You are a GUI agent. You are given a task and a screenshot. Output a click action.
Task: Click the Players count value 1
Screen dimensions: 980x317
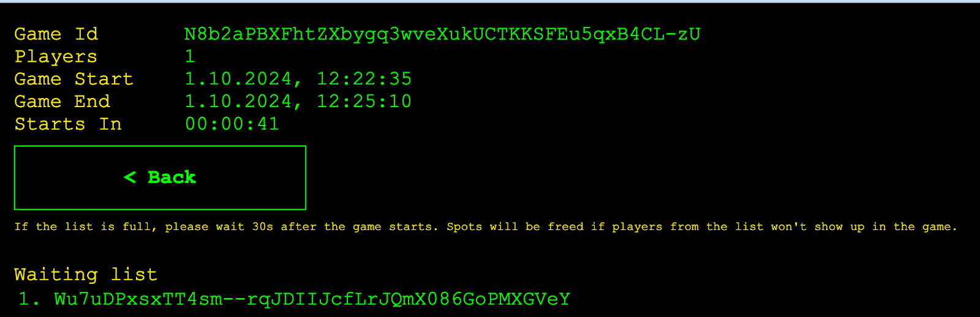[190, 57]
